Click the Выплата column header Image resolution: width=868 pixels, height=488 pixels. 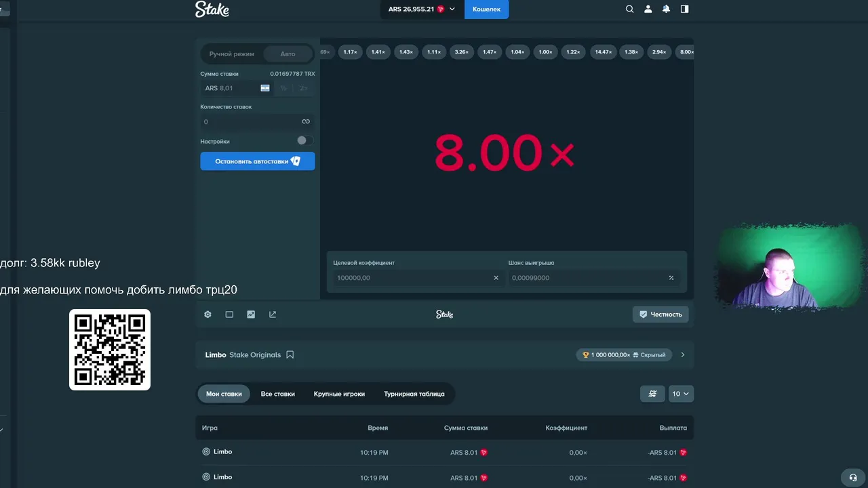(x=673, y=428)
